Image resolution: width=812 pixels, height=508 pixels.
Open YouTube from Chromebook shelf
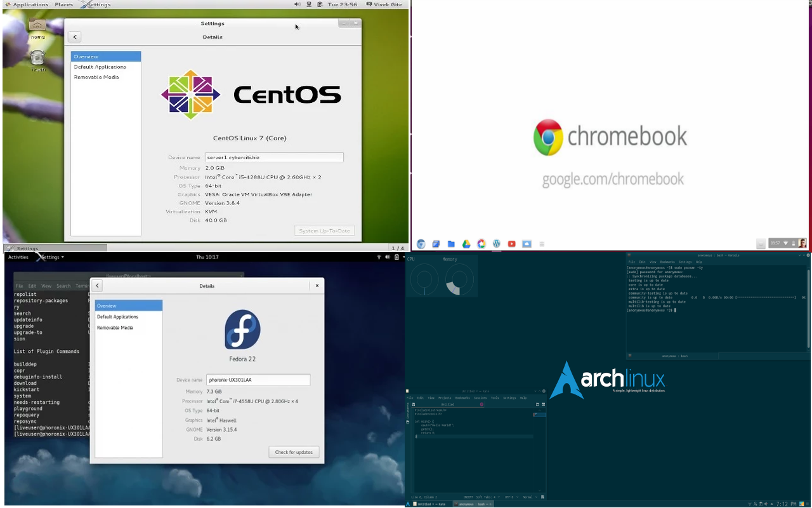click(x=512, y=244)
